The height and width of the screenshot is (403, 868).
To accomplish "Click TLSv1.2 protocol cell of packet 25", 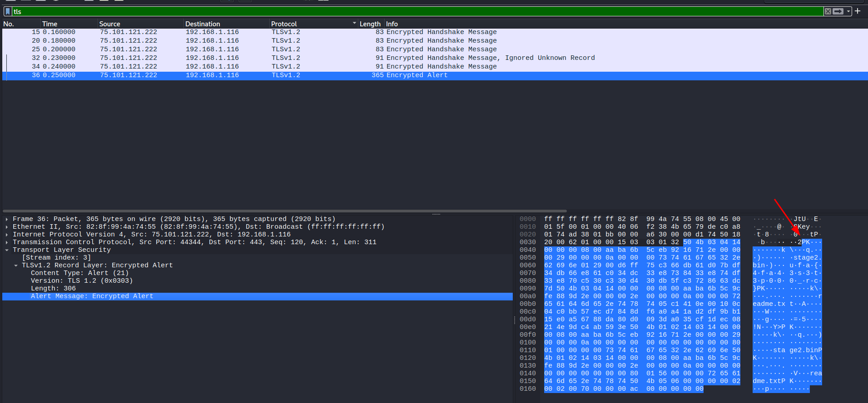I will click(x=286, y=49).
